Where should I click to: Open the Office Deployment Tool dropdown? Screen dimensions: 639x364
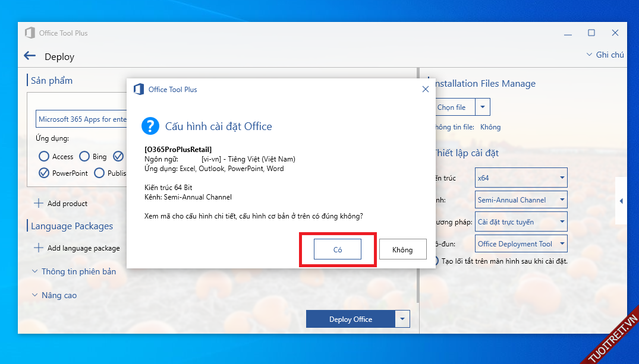521,243
